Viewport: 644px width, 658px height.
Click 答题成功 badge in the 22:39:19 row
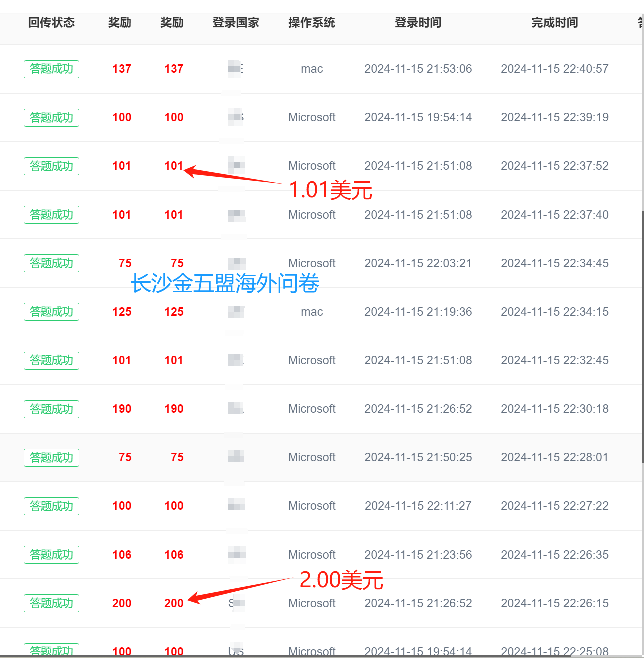[x=51, y=117]
